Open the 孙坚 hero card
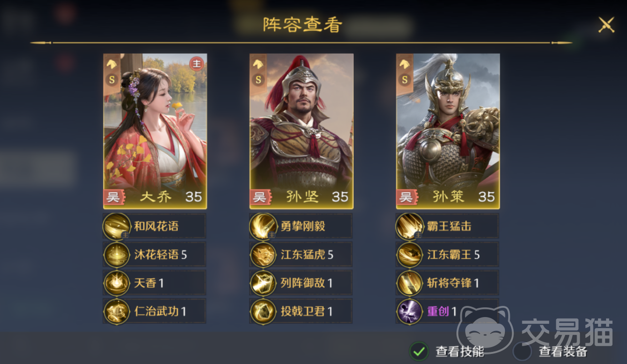The height and width of the screenshot is (364, 627). click(301, 131)
